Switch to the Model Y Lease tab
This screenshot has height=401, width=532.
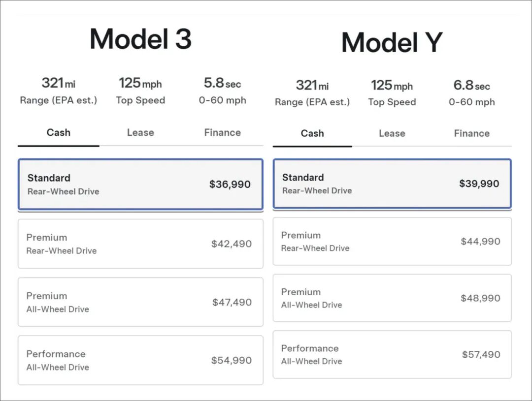[392, 134]
